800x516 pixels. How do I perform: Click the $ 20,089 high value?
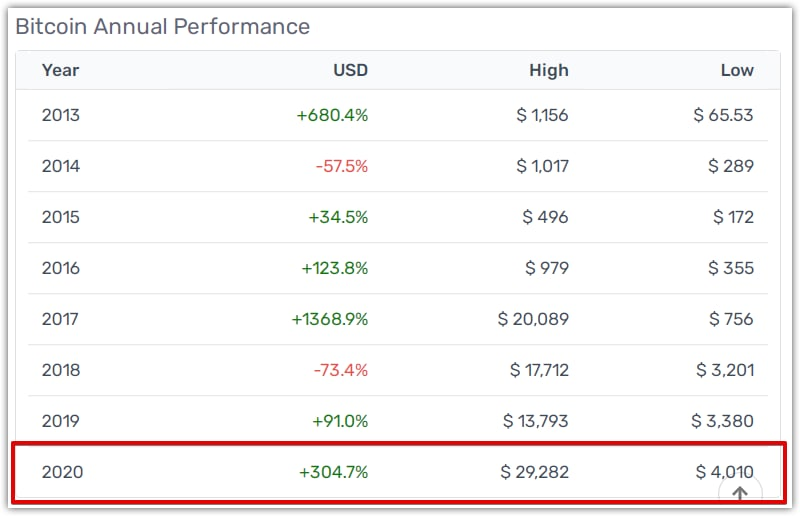click(533, 319)
